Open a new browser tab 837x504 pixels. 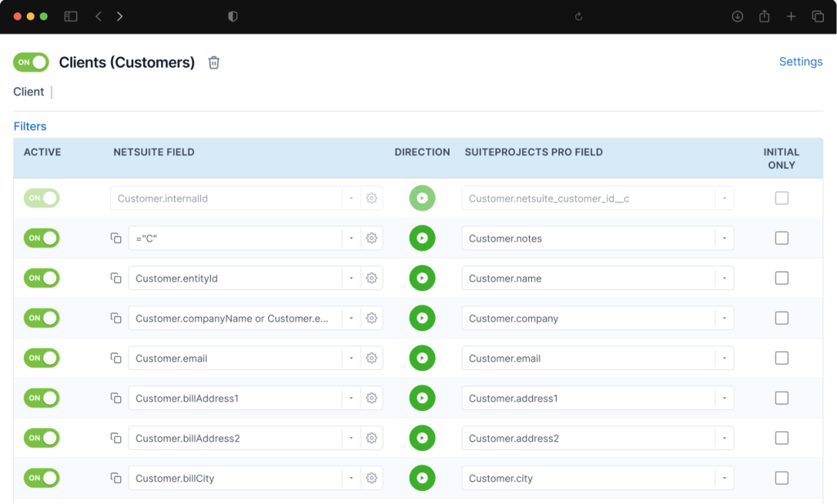(791, 16)
